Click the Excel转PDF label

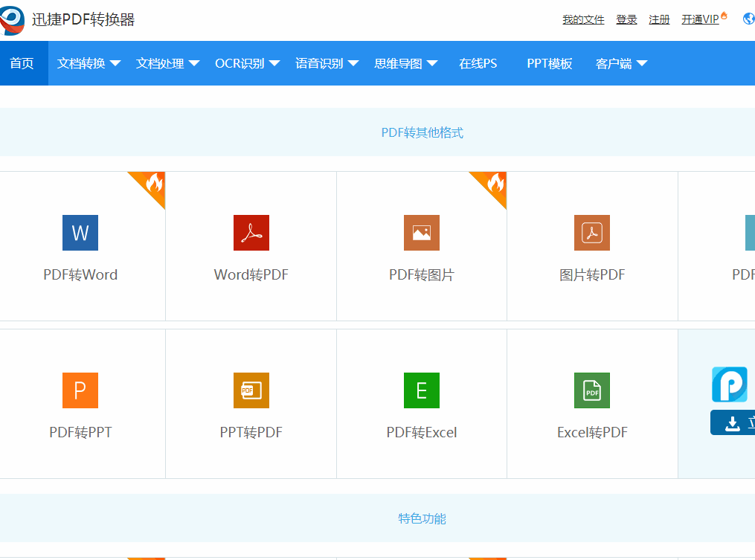pyautogui.click(x=592, y=432)
